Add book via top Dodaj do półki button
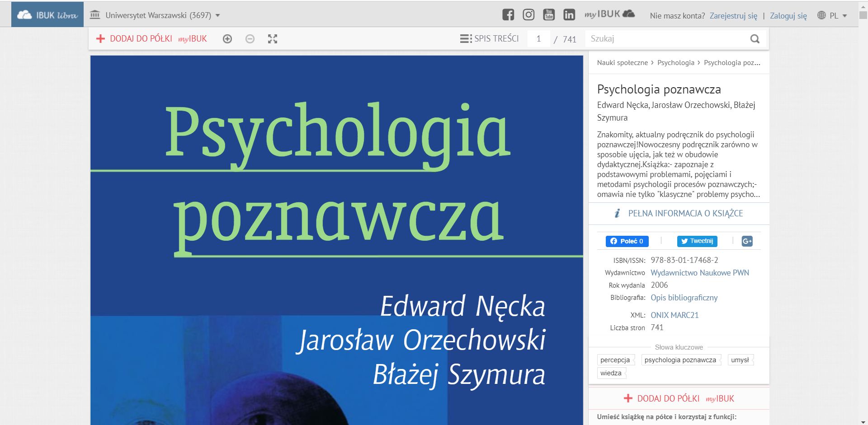 click(x=151, y=39)
